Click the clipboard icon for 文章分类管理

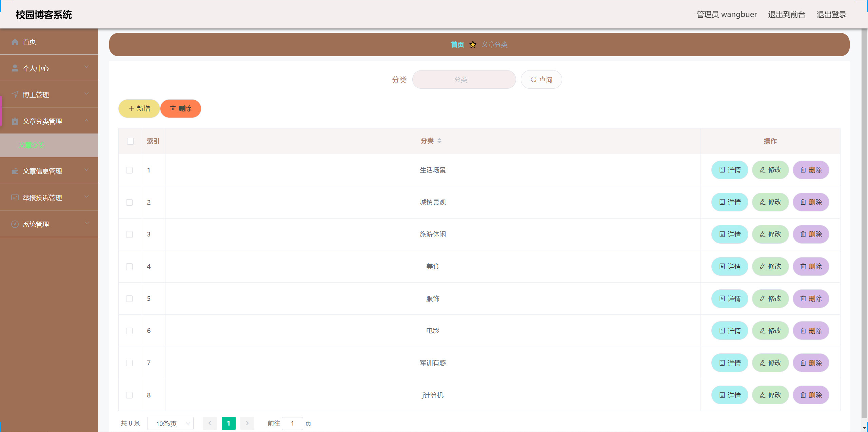click(15, 121)
